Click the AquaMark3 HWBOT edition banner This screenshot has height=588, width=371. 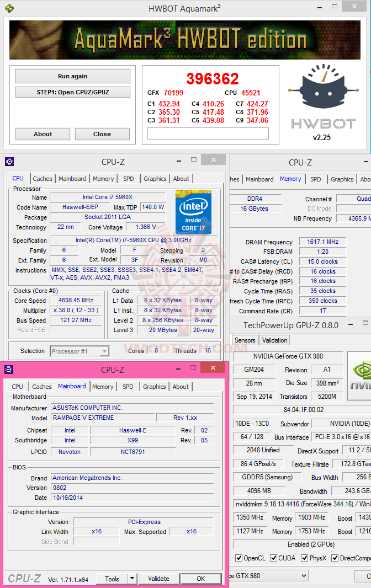[x=185, y=40]
